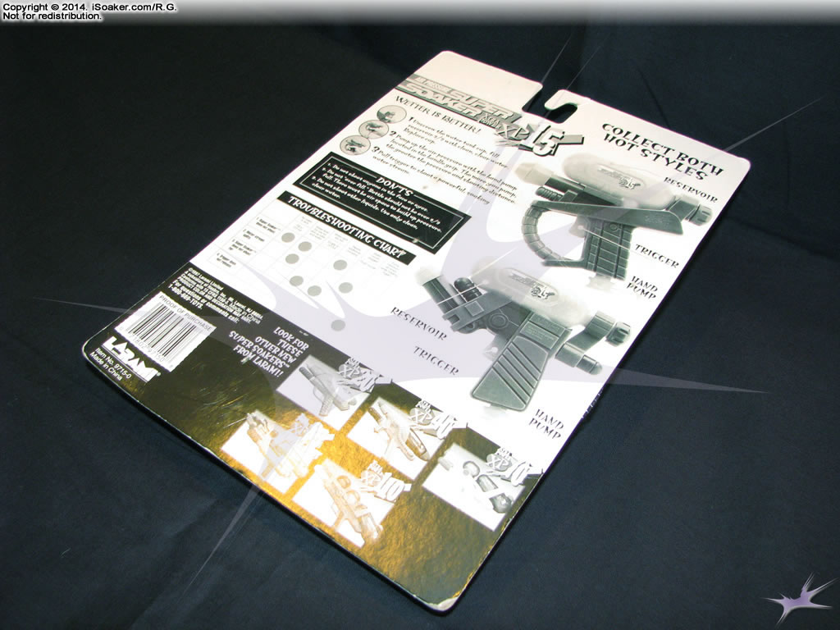Image resolution: width=840 pixels, height=630 pixels.
Task: Click the "TRIGGER" label beside the curved-guard gun
Action: pos(657,255)
